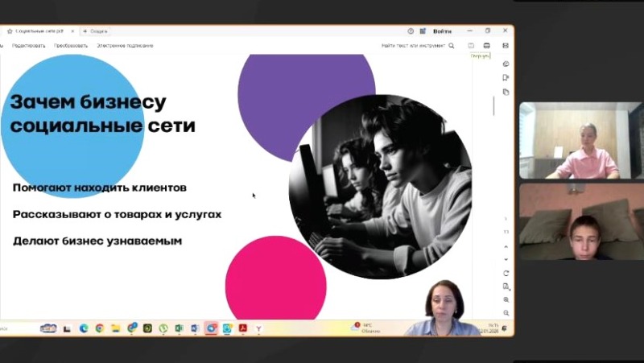The image size is (644, 363).
Task: Click the heading text Зачем бизнесу социальные сети
Action: coord(102,113)
